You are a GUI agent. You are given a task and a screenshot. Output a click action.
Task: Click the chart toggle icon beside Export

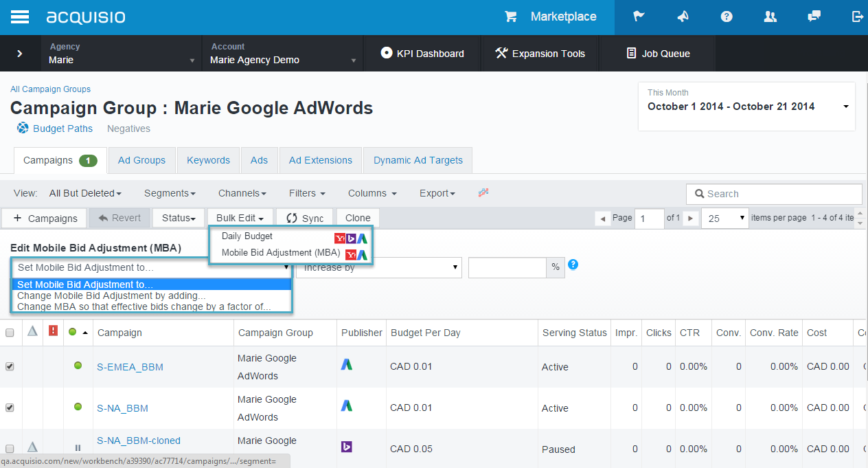(x=483, y=193)
